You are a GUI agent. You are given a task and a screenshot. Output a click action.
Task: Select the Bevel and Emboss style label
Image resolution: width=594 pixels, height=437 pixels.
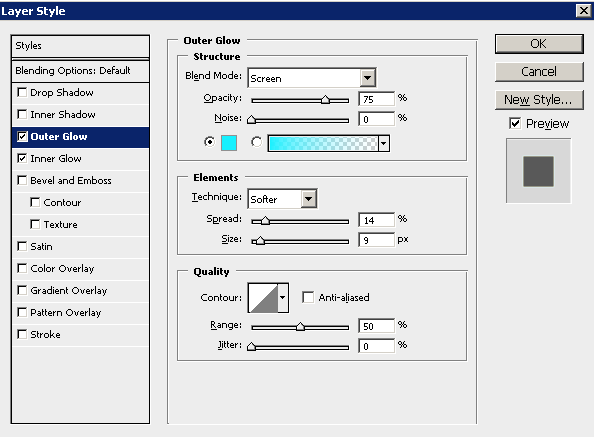point(71,180)
